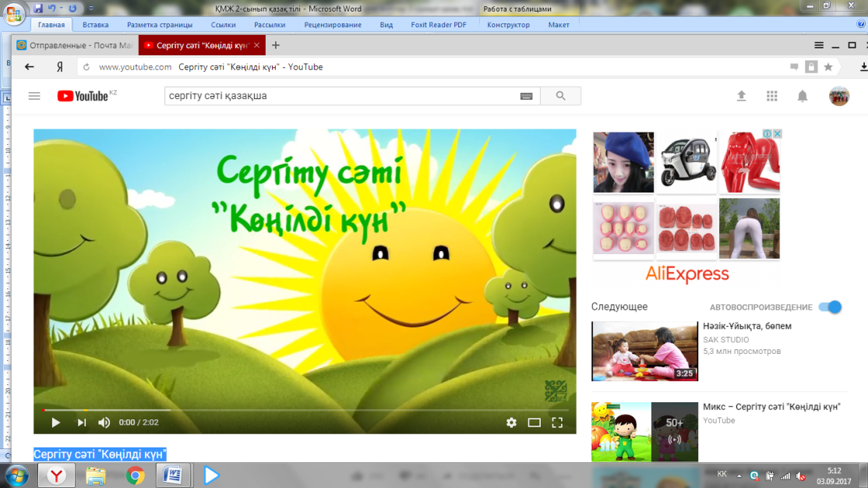
Task: Open the YouTube notifications bell
Action: pos(802,96)
